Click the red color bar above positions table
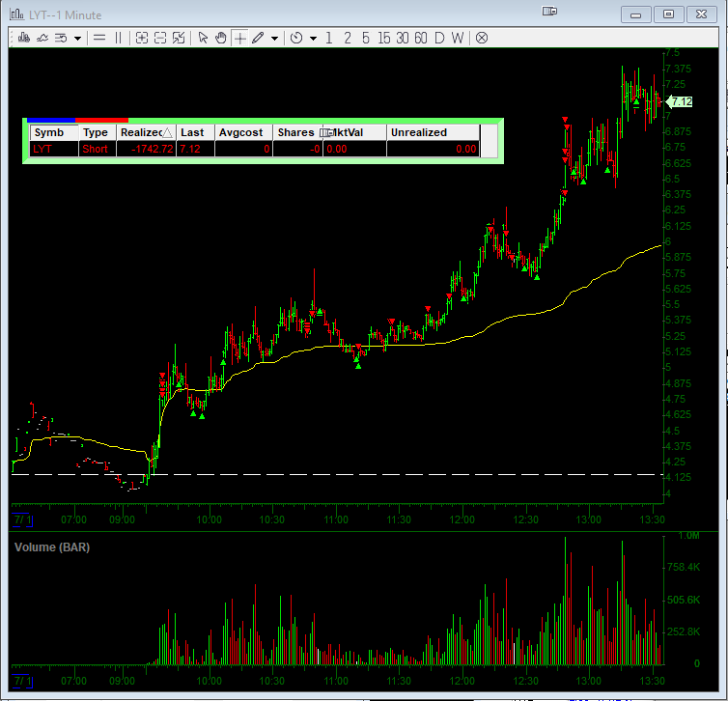 (x=101, y=121)
